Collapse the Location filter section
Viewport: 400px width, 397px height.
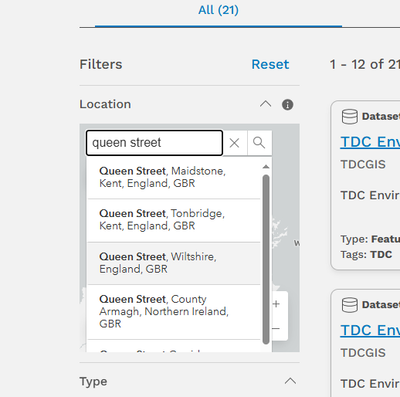(265, 104)
